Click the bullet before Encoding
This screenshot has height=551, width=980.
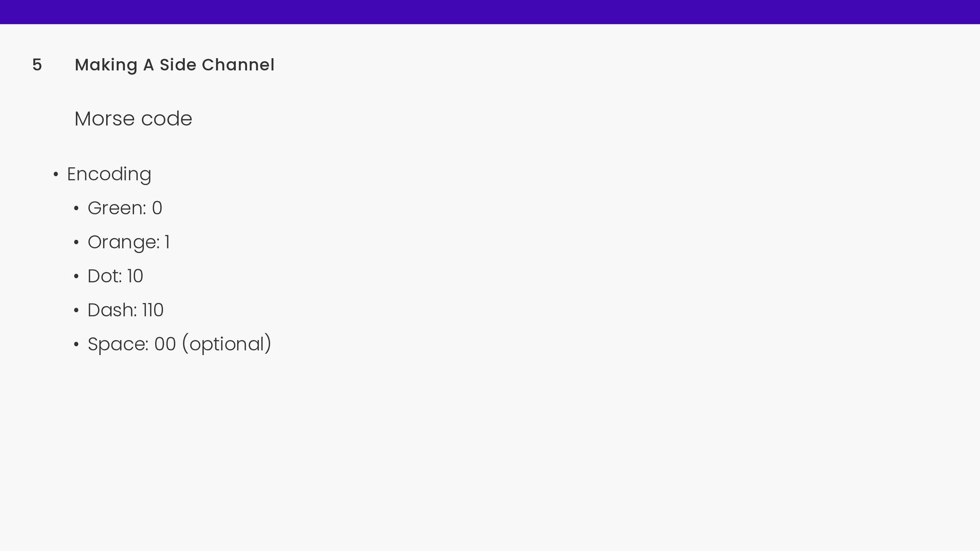coord(56,175)
